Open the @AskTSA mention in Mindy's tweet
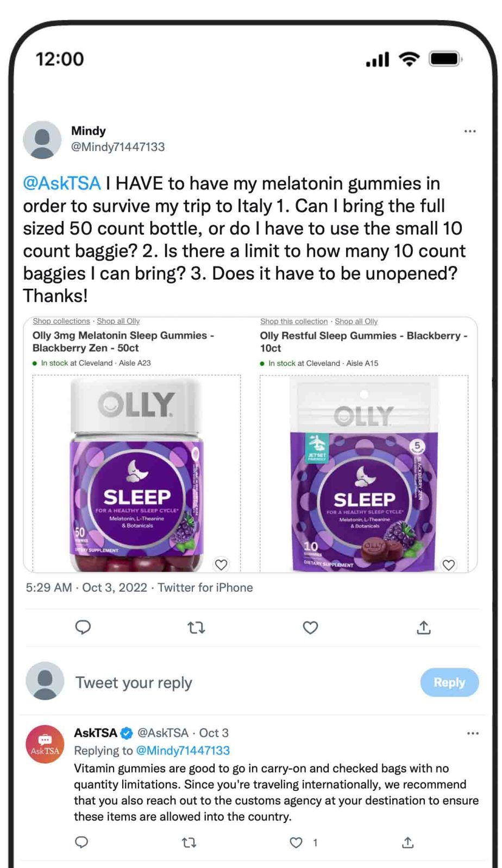502x868 pixels. pos(62,183)
